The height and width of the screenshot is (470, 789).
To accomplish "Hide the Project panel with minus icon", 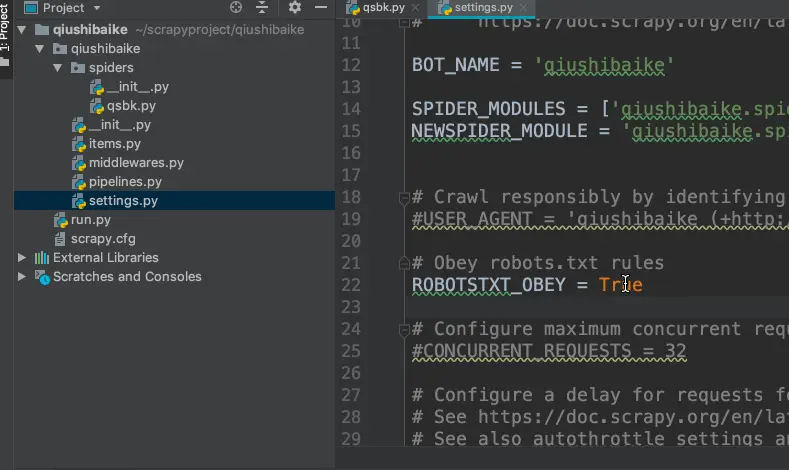I will click(321, 7).
